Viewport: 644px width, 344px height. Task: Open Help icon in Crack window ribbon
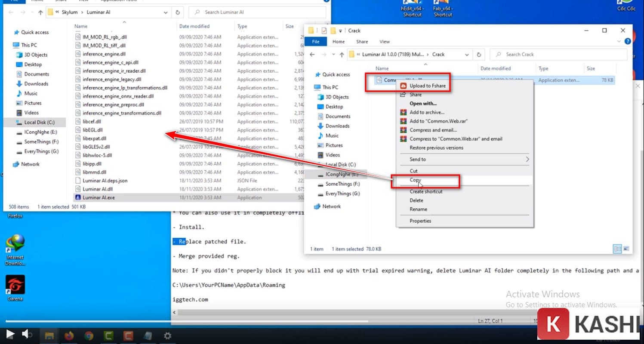[628, 41]
